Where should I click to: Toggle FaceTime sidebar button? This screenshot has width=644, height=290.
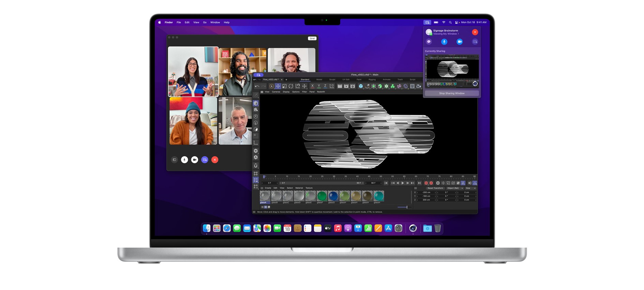point(174,160)
